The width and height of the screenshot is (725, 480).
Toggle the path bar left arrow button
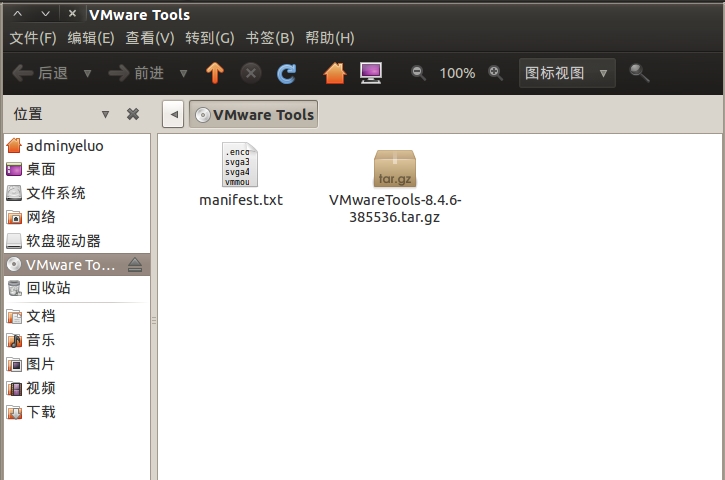[x=173, y=114]
